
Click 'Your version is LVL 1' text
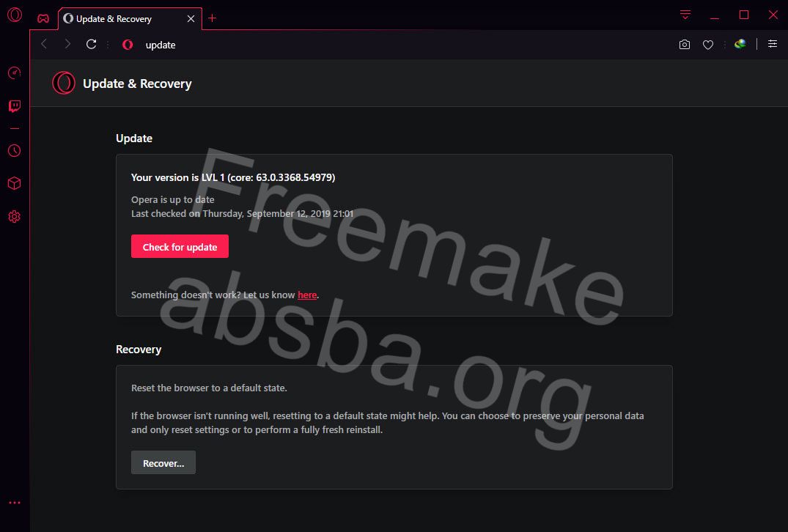tap(233, 177)
